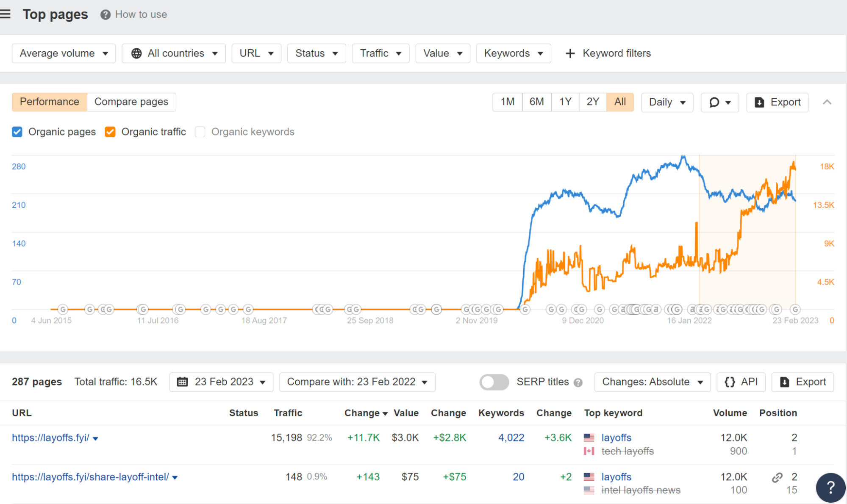Screen dimensions: 847x504
Task: Click the Keyword filters button
Action: pos(608,53)
